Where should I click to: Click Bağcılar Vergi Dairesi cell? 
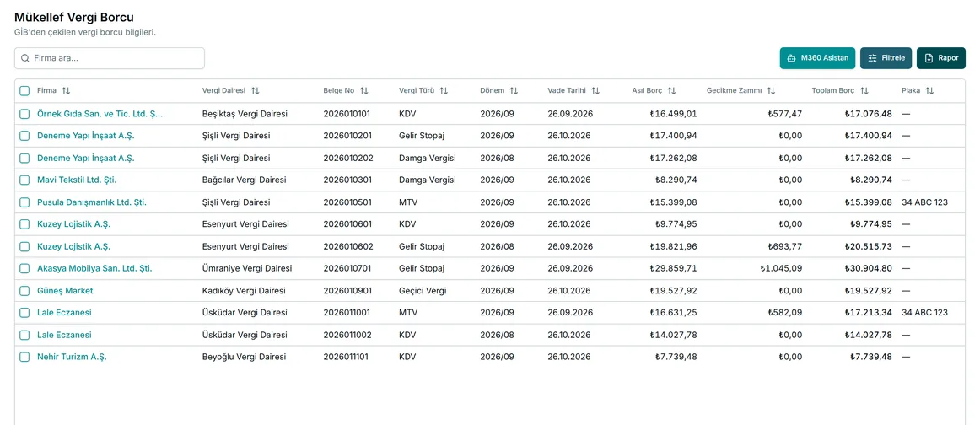(x=245, y=180)
